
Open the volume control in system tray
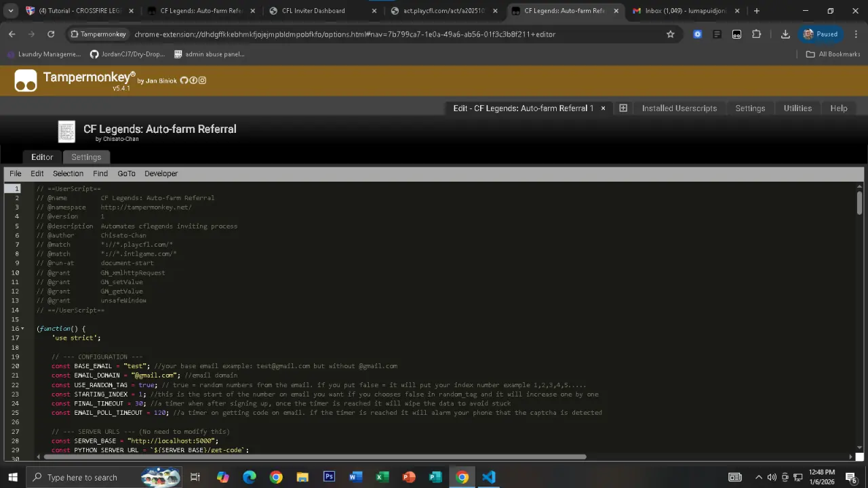(772, 477)
